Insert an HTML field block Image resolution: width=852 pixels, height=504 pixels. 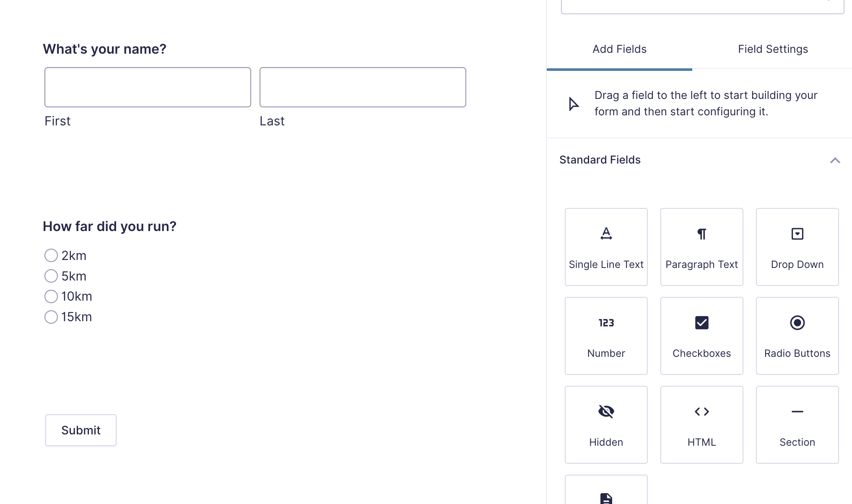point(701,424)
